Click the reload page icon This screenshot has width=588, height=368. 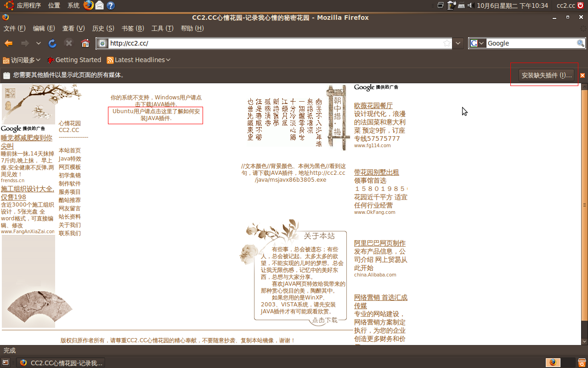coord(52,43)
